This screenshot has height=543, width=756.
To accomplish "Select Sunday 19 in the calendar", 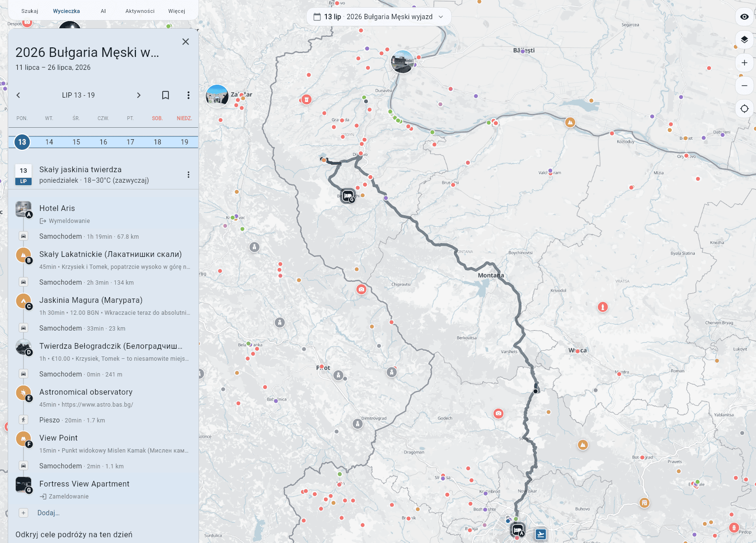I will (185, 142).
